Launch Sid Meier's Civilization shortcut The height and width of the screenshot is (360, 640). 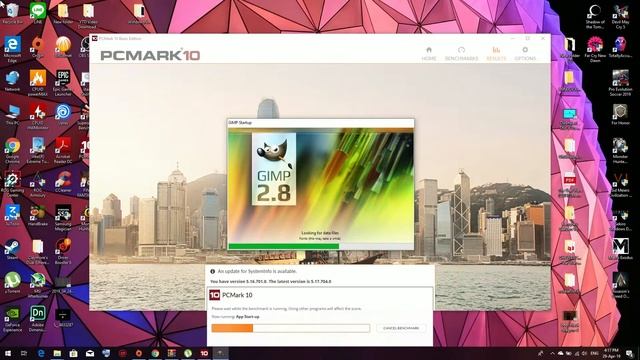(620, 184)
